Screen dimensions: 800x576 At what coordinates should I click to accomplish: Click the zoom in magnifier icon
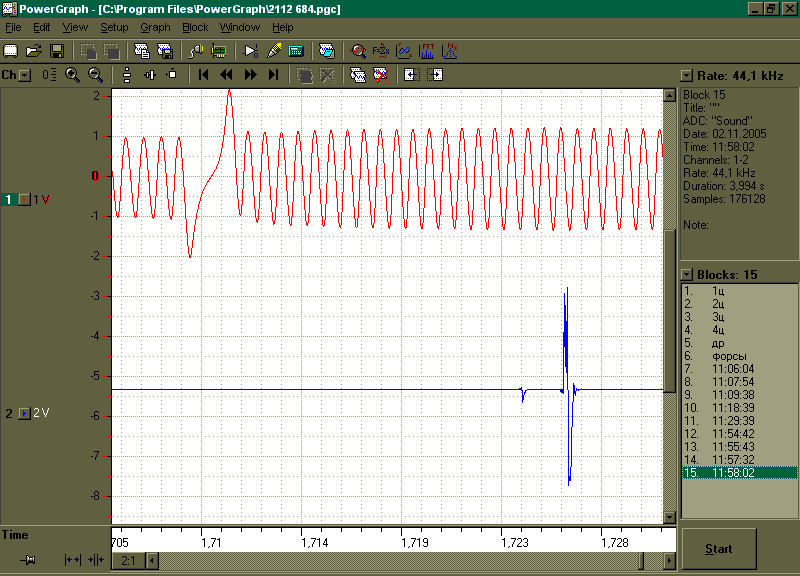point(72,75)
